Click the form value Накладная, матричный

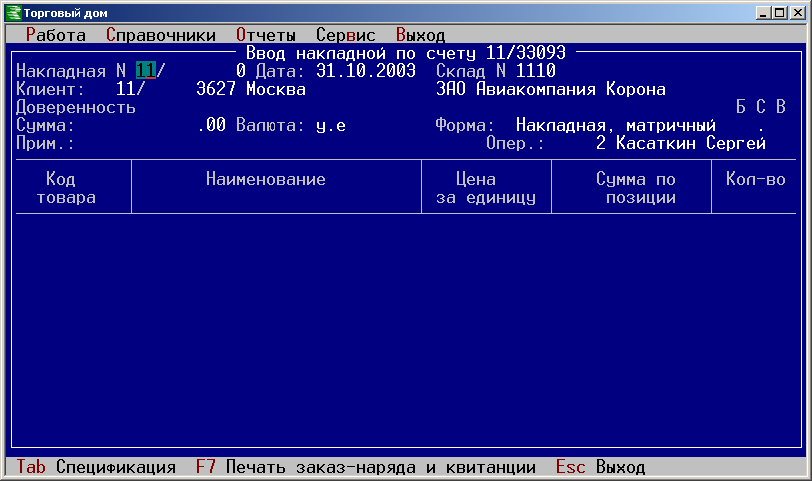(x=616, y=125)
